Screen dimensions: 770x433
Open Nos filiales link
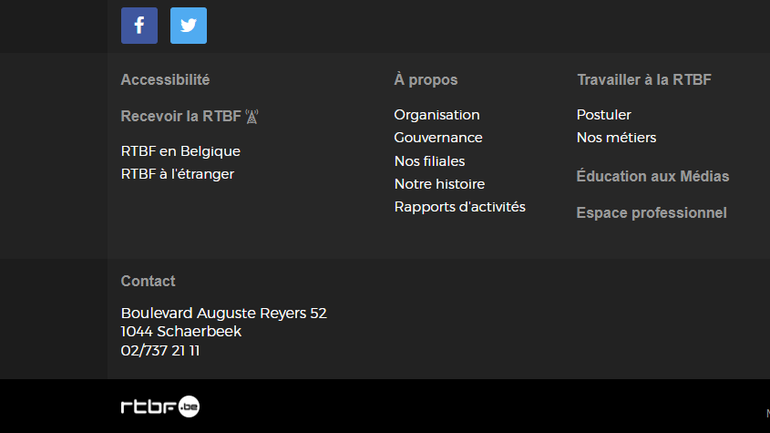429,161
